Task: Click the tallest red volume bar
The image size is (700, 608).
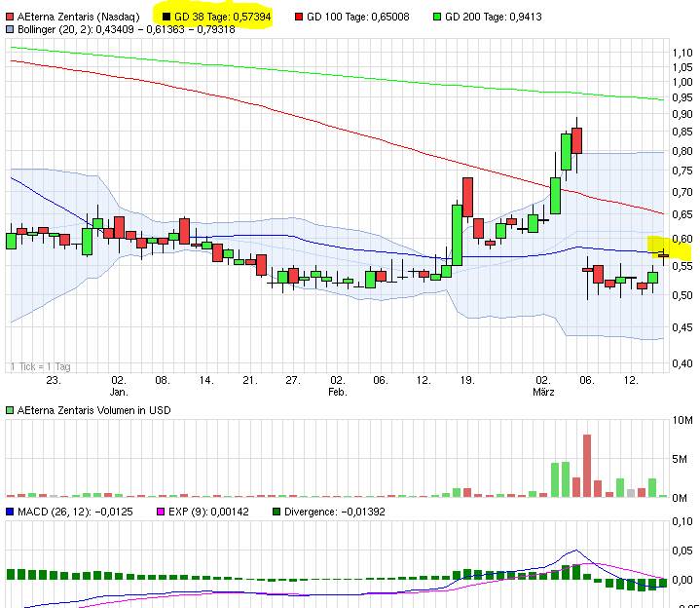Action: (587, 466)
